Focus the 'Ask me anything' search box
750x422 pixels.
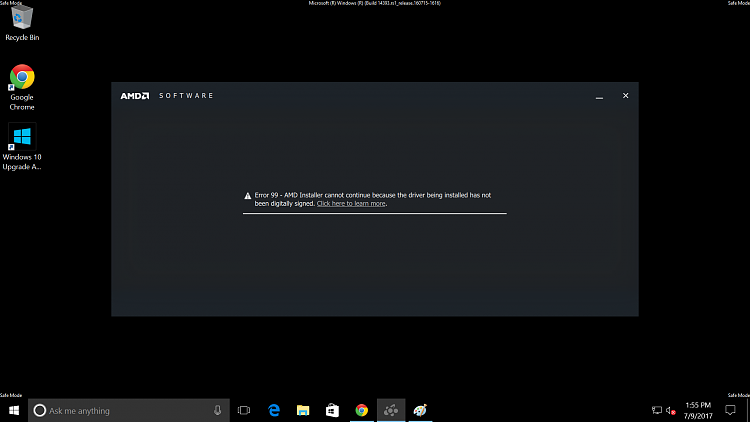(x=129, y=411)
